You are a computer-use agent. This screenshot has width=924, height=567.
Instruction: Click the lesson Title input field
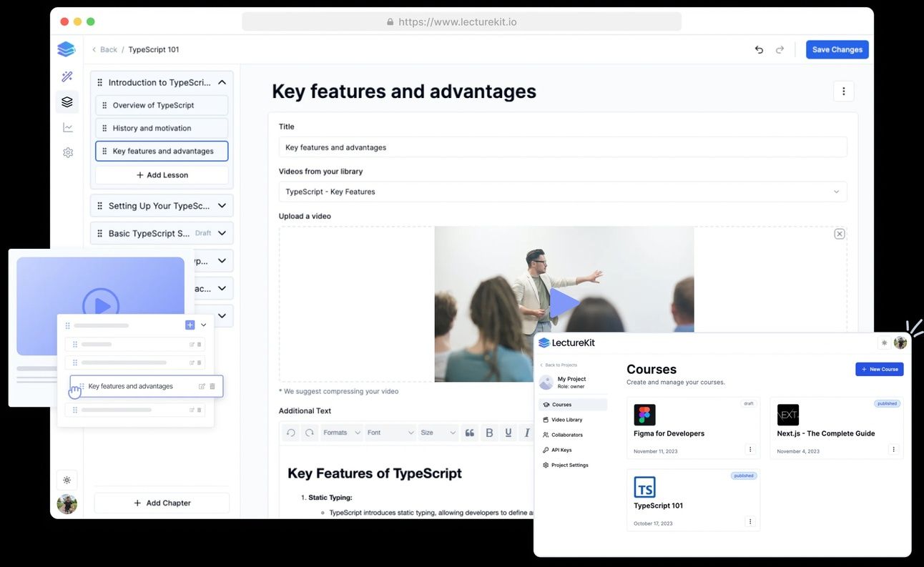[x=563, y=147]
